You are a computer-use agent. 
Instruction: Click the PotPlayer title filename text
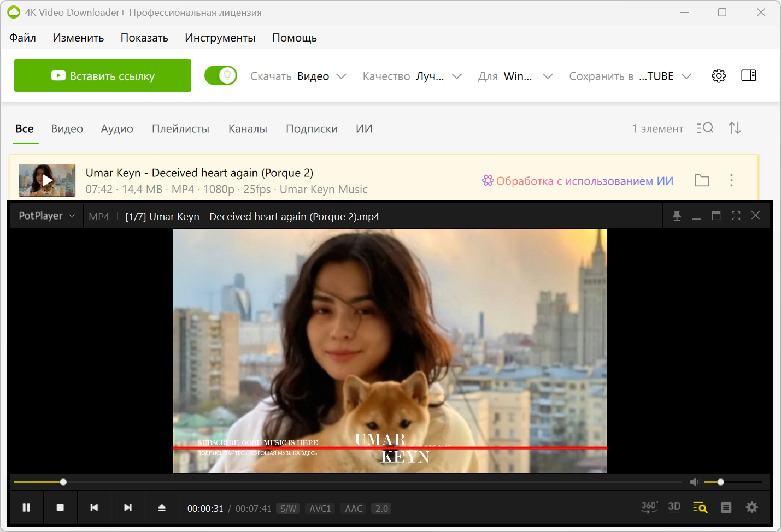(252, 216)
